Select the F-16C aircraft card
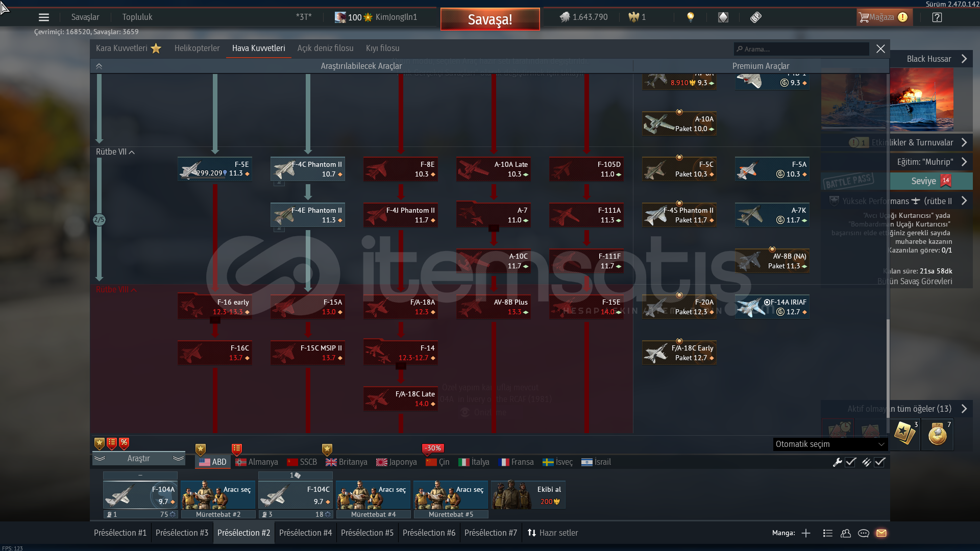Screen dimensions: 980x551 point(215,353)
